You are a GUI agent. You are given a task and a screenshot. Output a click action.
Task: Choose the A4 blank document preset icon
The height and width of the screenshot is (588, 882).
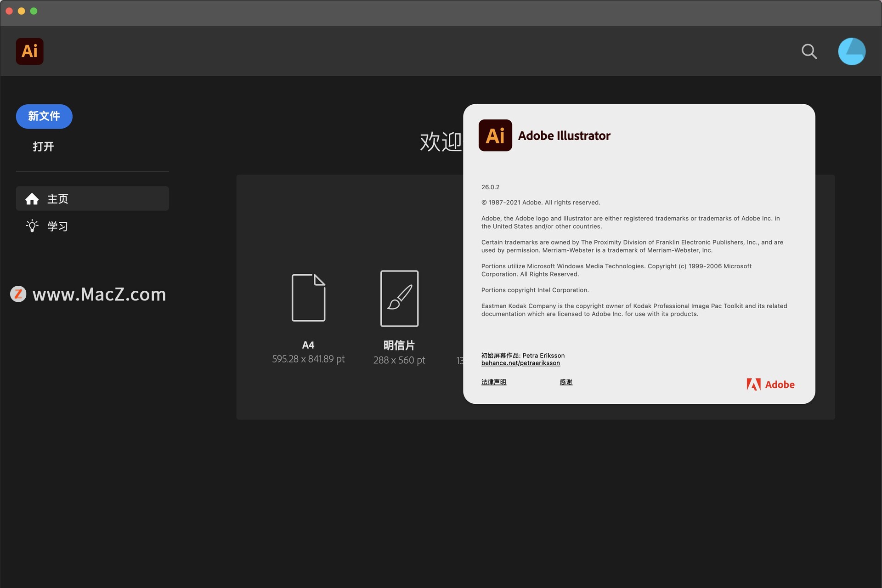click(x=308, y=298)
